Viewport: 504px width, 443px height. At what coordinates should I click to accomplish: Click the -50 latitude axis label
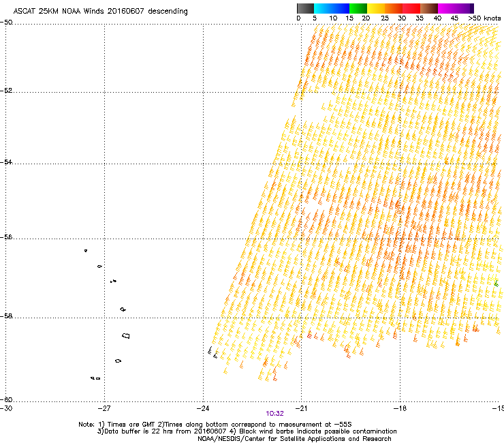6,22
